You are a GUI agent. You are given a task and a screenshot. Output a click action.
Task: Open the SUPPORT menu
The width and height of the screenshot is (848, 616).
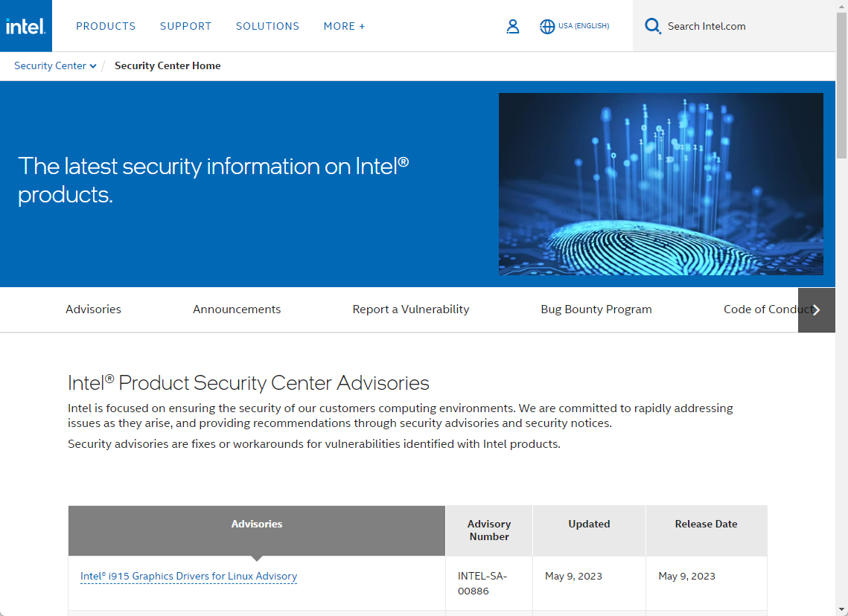(x=185, y=26)
